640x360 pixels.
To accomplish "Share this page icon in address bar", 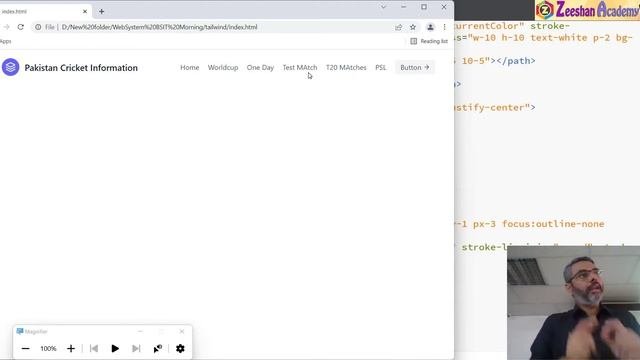I will click(398, 27).
